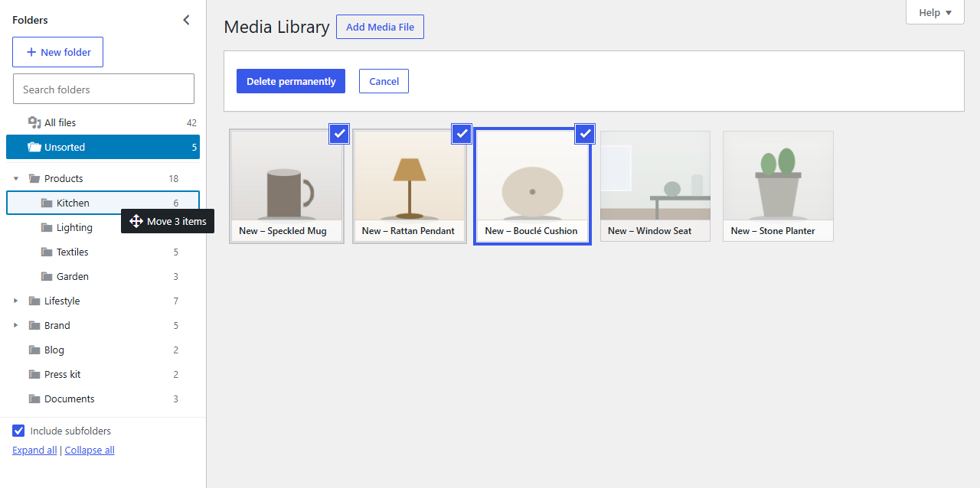Image resolution: width=980 pixels, height=488 pixels.
Task: Expand the Lifestyle folder arrow
Action: pos(16,301)
